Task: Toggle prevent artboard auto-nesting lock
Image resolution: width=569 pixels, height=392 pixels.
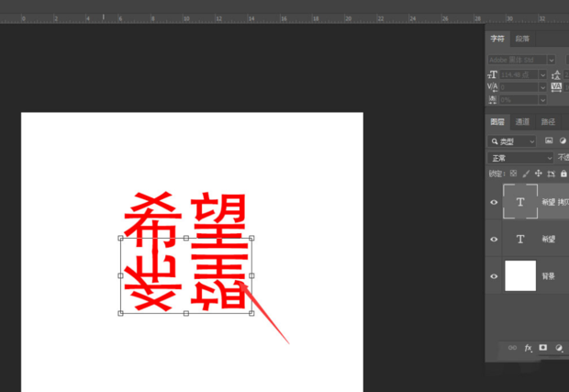Action: coord(552,174)
